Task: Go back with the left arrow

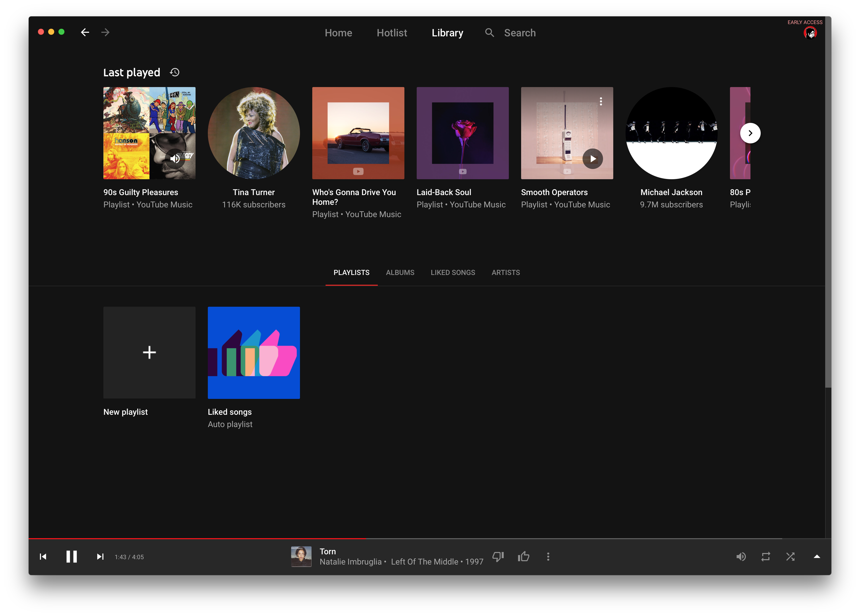Action: [x=85, y=33]
